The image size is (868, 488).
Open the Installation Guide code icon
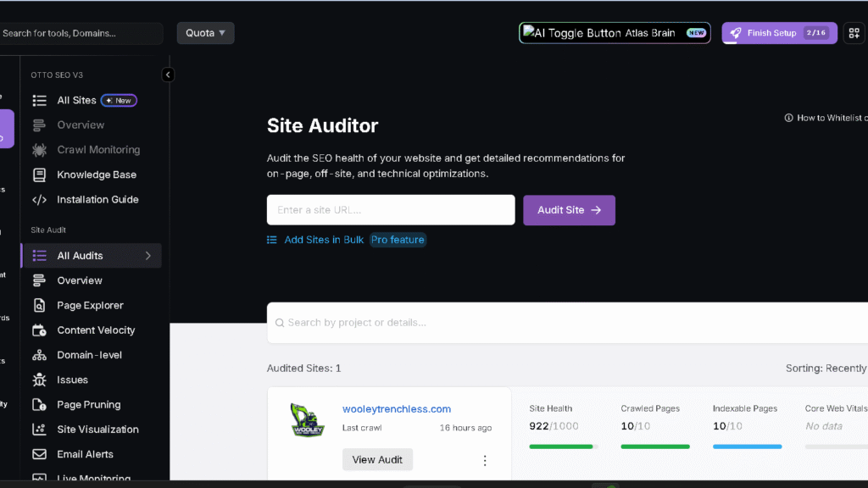pyautogui.click(x=39, y=199)
